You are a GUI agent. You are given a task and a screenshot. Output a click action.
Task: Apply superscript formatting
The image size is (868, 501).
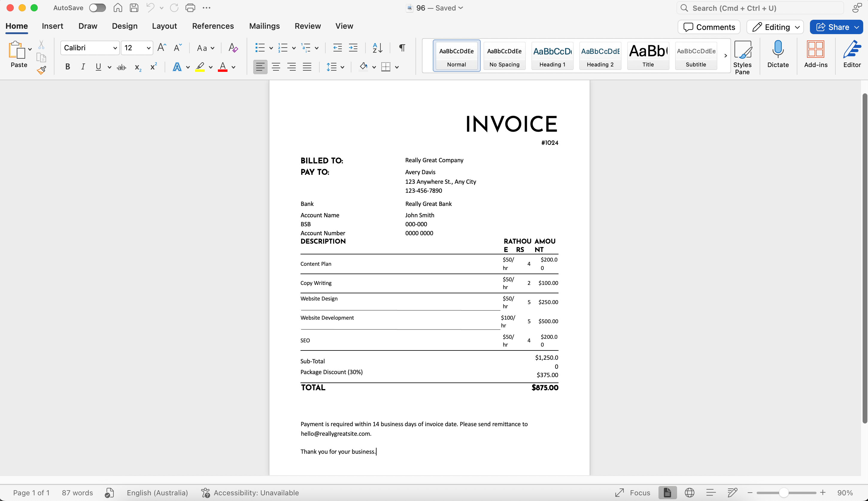[x=154, y=67]
